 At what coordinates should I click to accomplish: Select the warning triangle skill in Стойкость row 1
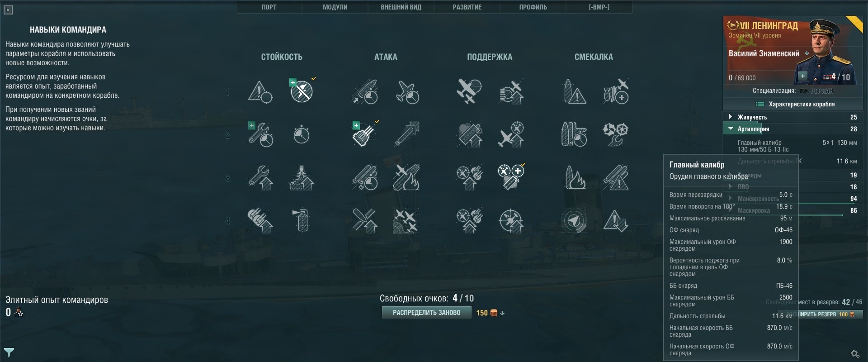tap(260, 92)
